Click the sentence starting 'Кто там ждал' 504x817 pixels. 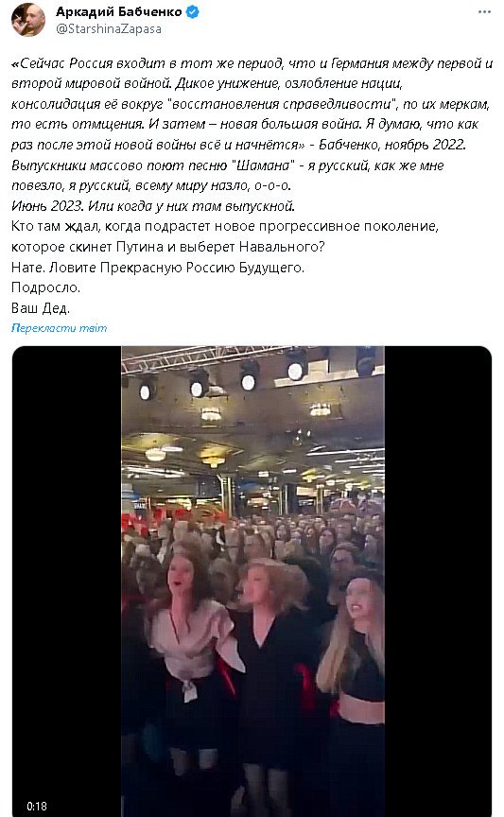coord(225,226)
